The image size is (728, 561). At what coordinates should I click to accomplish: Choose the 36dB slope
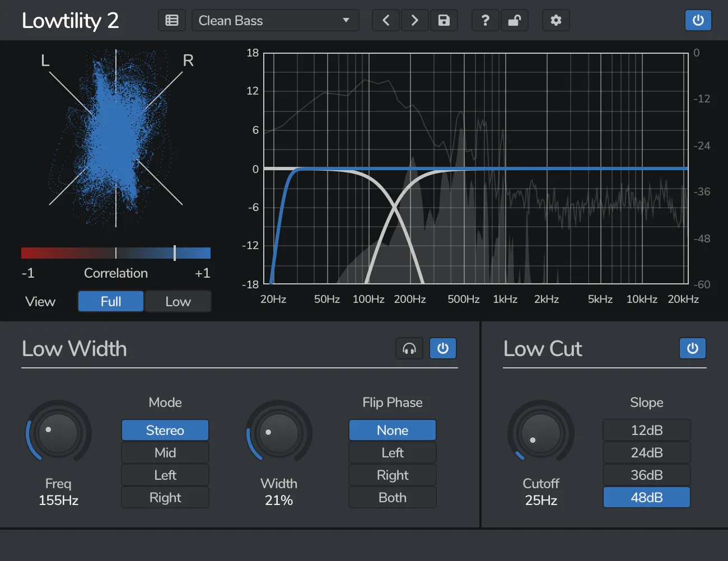tap(647, 475)
